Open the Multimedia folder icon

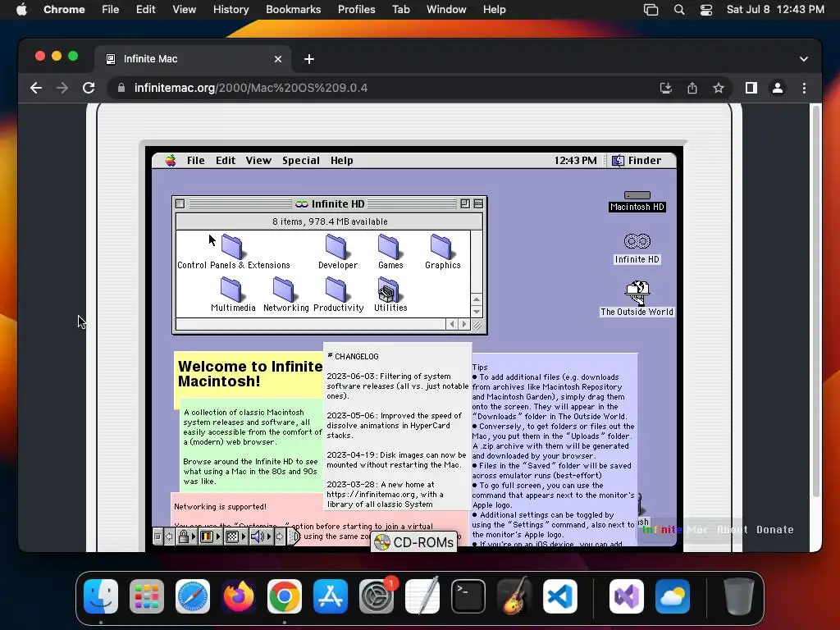pos(231,290)
